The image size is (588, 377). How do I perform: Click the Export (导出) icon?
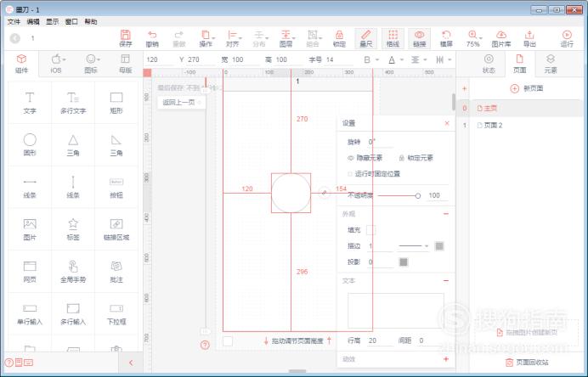point(529,38)
